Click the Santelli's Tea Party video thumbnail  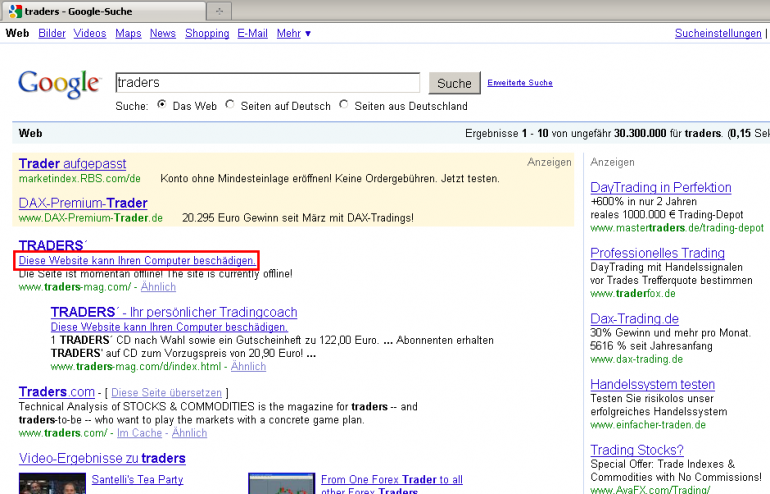pos(52,484)
